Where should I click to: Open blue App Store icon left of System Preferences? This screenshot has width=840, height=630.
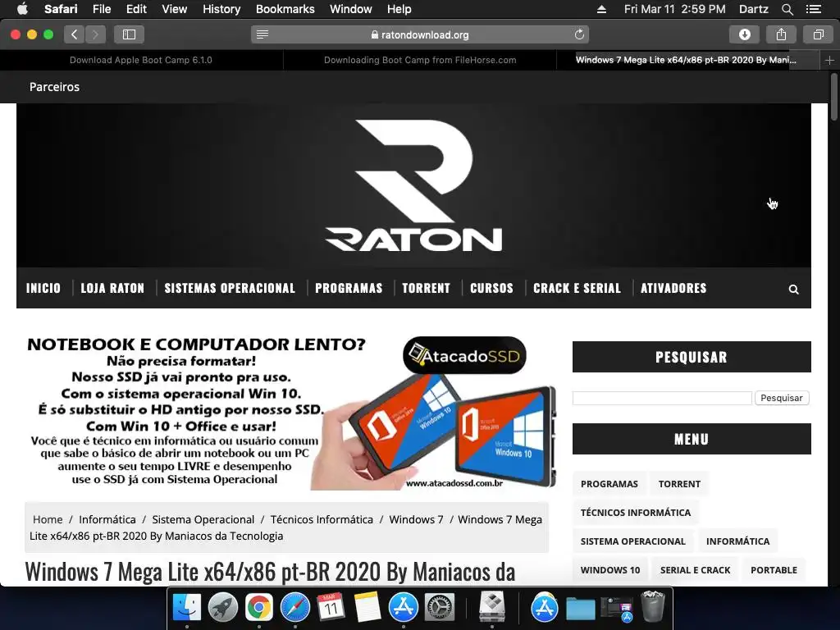click(x=404, y=608)
